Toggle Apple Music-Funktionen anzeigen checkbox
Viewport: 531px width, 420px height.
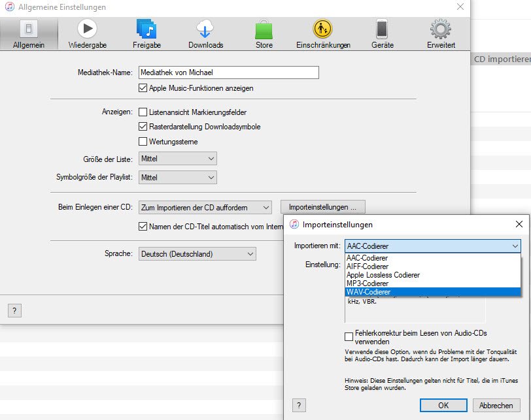click(x=143, y=88)
